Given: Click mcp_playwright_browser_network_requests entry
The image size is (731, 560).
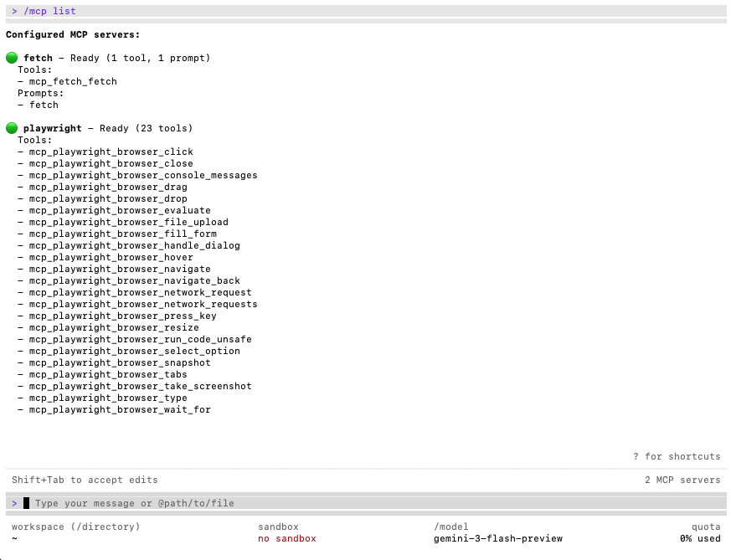Looking at the screenshot, I should click(143, 304).
